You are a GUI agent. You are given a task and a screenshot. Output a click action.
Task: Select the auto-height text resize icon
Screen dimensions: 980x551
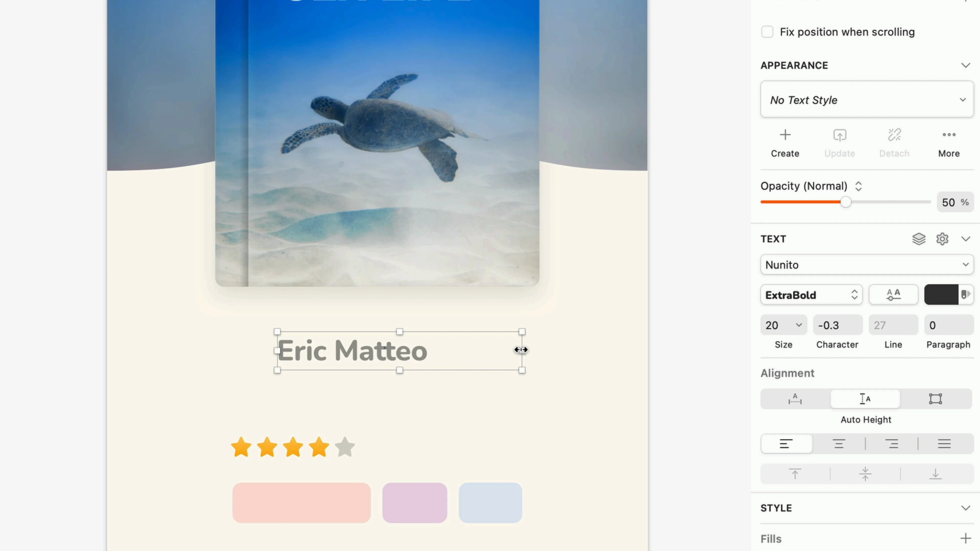point(866,398)
